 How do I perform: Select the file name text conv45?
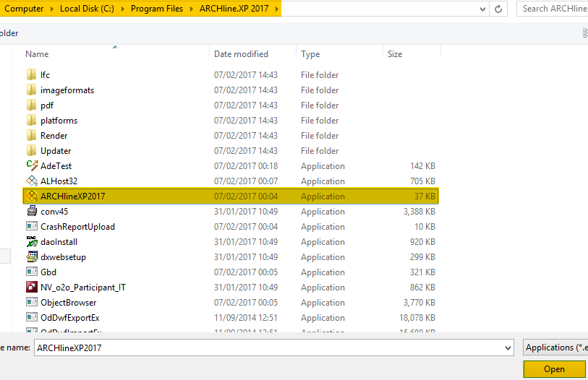click(54, 212)
